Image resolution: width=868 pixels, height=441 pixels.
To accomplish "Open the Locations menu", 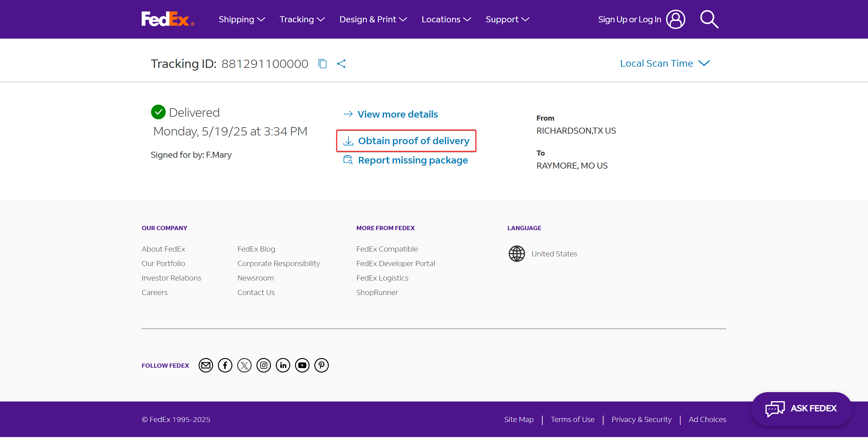I will tap(446, 19).
